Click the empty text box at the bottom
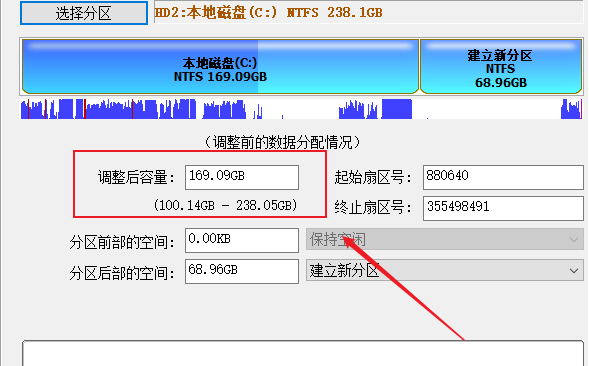Viewport: 589px width, 366px height. pos(303,353)
